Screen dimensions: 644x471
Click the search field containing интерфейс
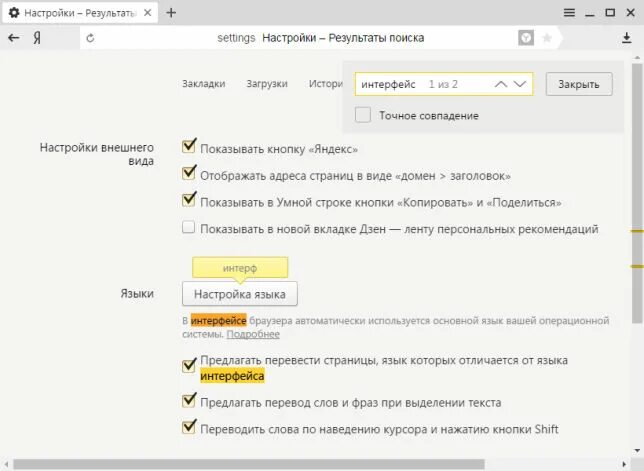(x=444, y=84)
